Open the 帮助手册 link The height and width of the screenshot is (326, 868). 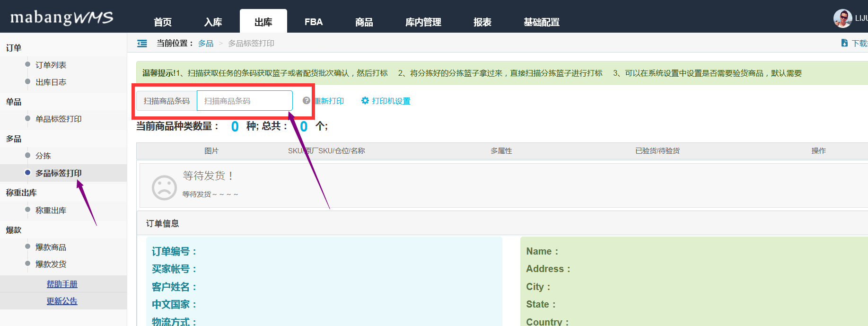(x=62, y=284)
